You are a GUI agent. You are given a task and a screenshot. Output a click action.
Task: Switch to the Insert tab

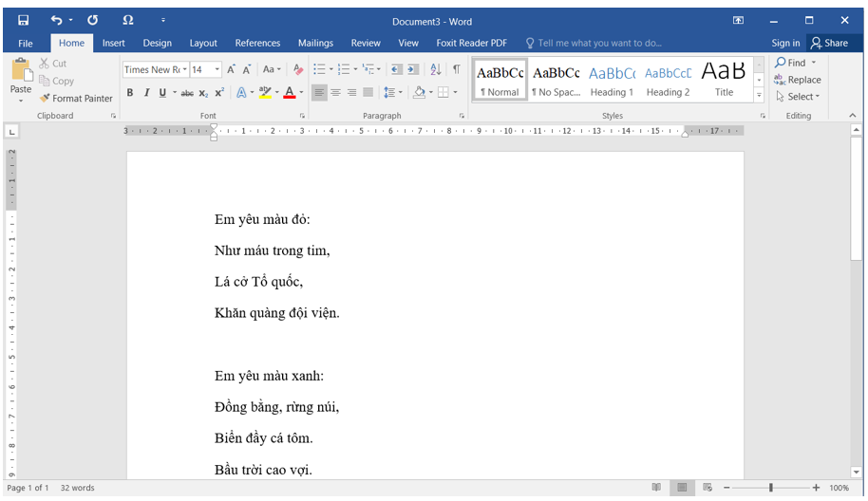[113, 43]
